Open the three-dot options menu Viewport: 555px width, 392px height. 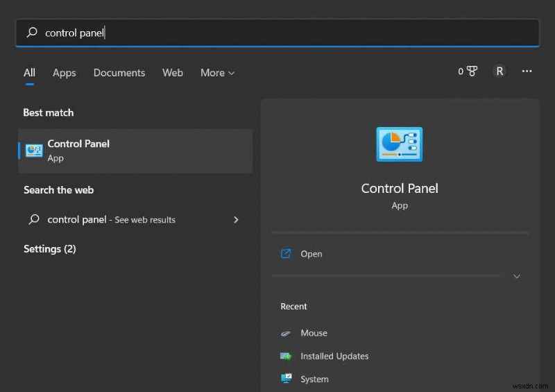(x=527, y=71)
